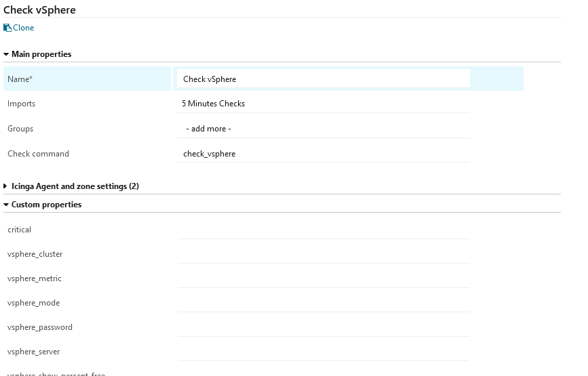Image resolution: width=588 pixels, height=376 pixels.
Task: Click the vsphere_mode input field
Action: (x=324, y=303)
